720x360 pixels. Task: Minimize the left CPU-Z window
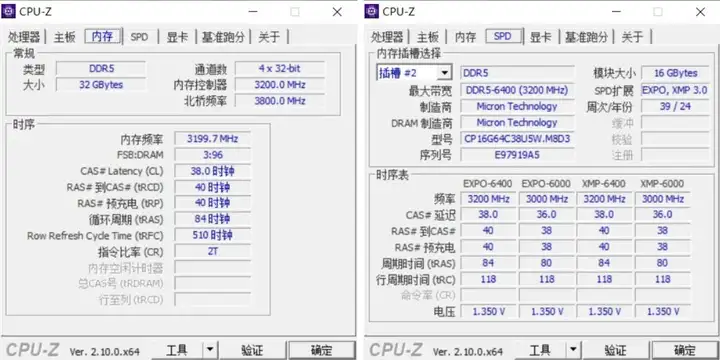(253, 12)
